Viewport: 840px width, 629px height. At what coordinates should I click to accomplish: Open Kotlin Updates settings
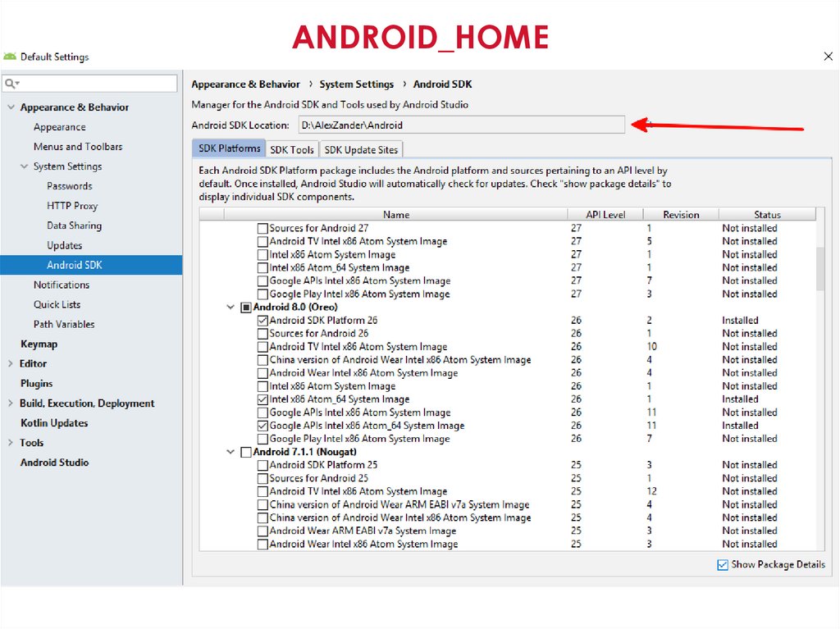54,422
